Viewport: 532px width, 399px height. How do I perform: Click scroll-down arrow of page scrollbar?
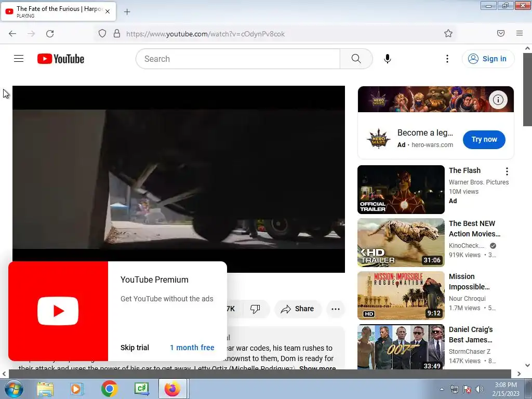(x=528, y=365)
